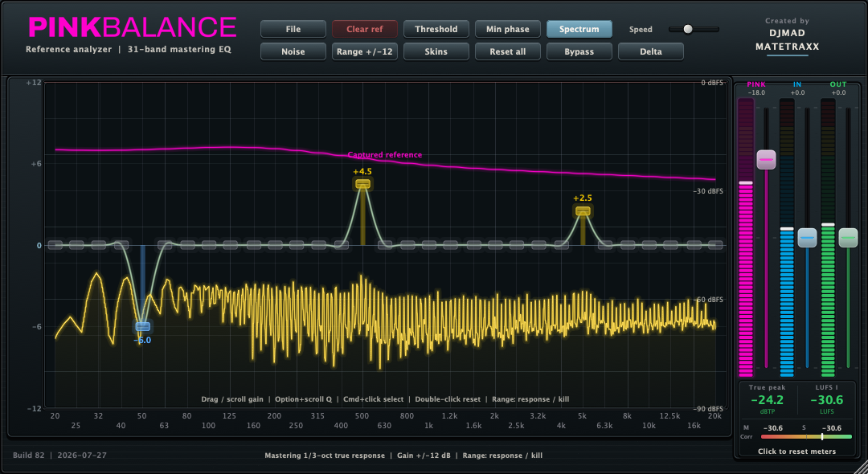
Task: Select the 160 Hz band handle
Action: 253,245
